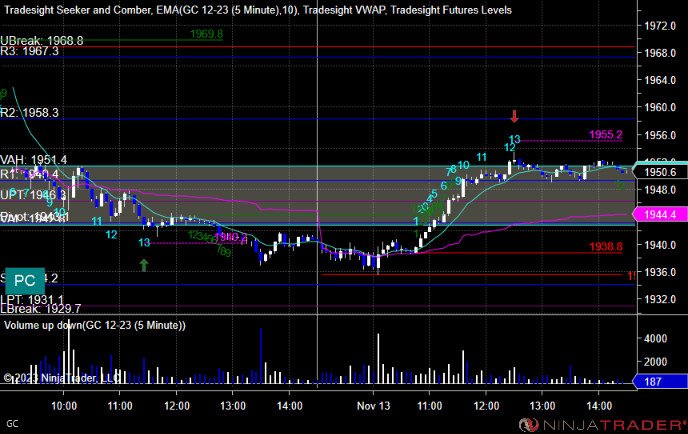Viewport: 688px width, 434px height.
Task: Click the 12:00 label before Nov 13
Action: click(177, 405)
